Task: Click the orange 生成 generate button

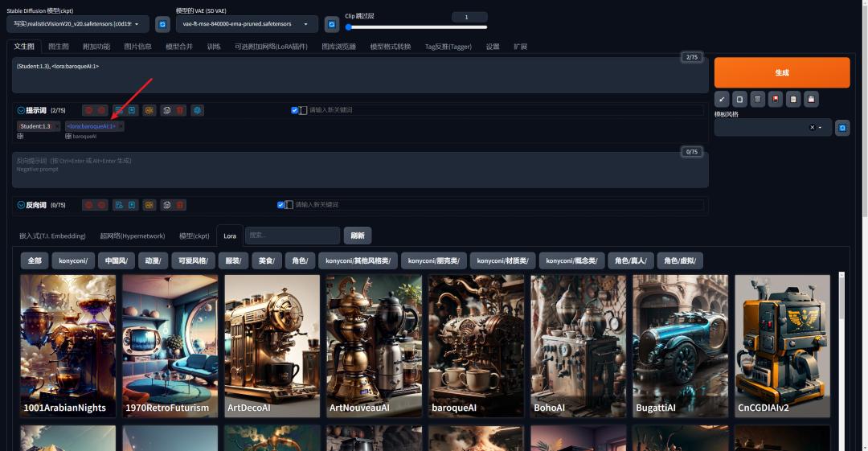Action: tap(781, 72)
